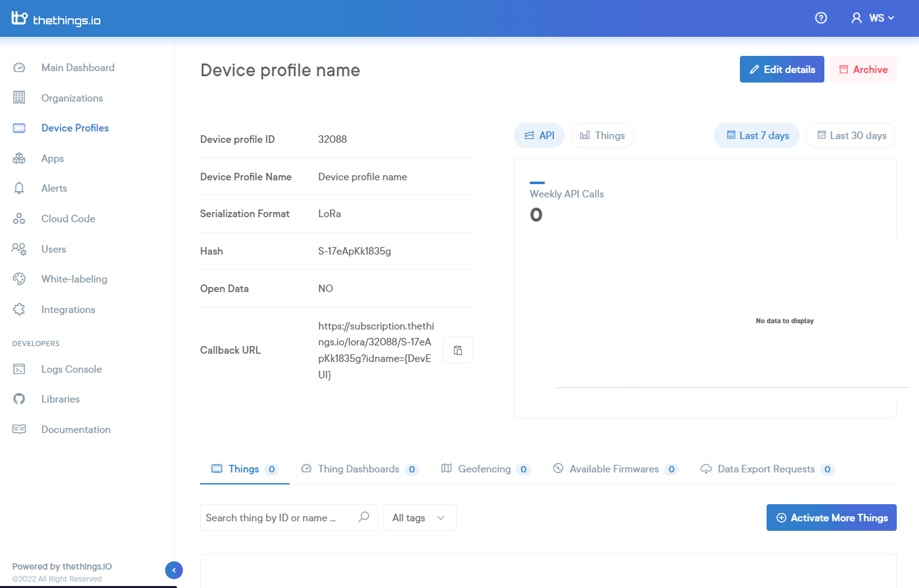Go to Organizations page

72,98
